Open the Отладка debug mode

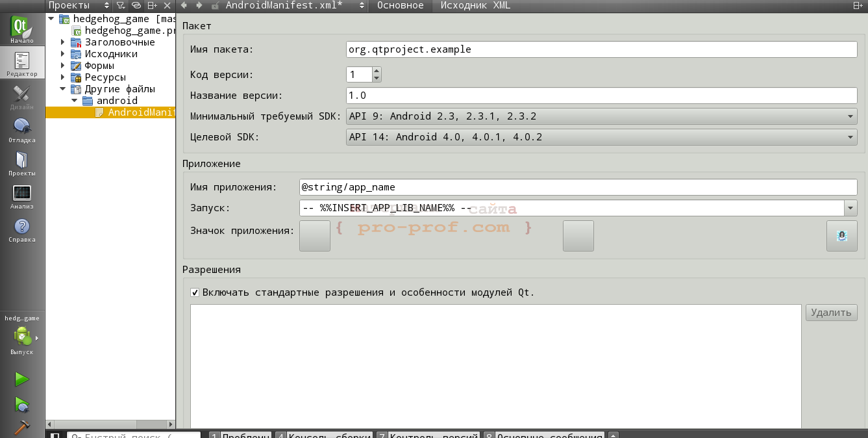click(x=22, y=130)
